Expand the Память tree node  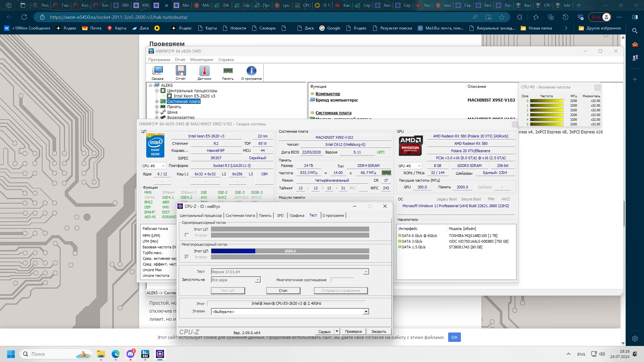157,107
